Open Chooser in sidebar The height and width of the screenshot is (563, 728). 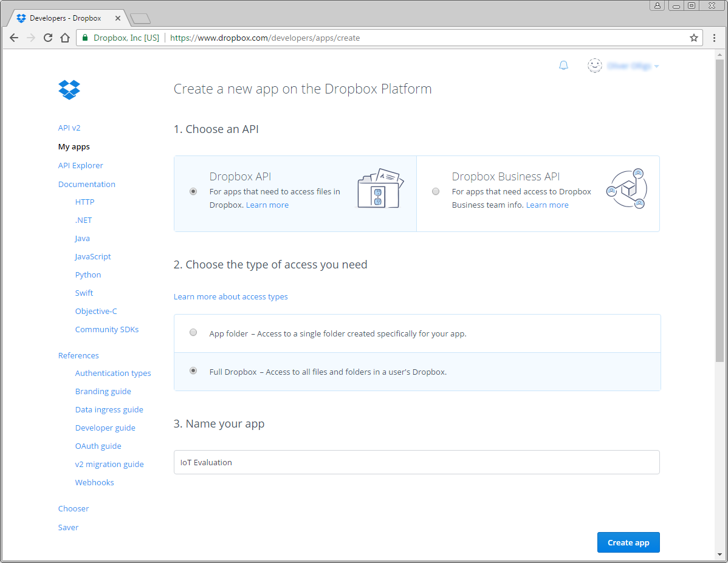pos(74,509)
